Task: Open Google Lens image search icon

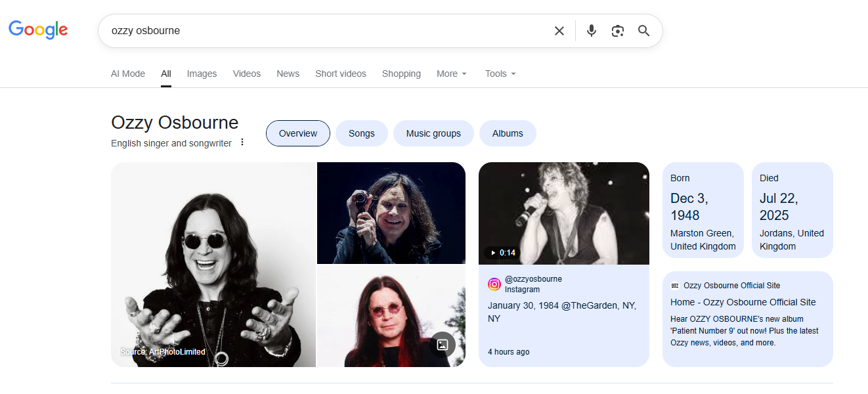Action: coord(617,31)
